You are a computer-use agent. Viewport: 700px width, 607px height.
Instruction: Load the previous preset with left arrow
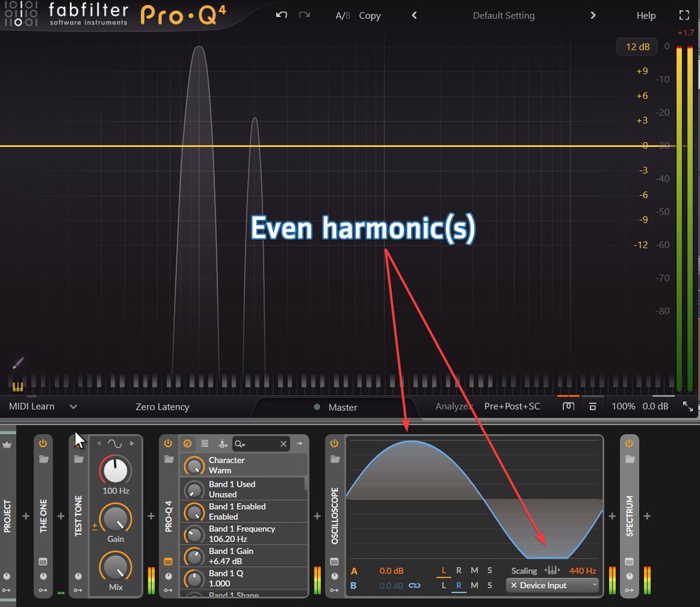click(x=414, y=15)
